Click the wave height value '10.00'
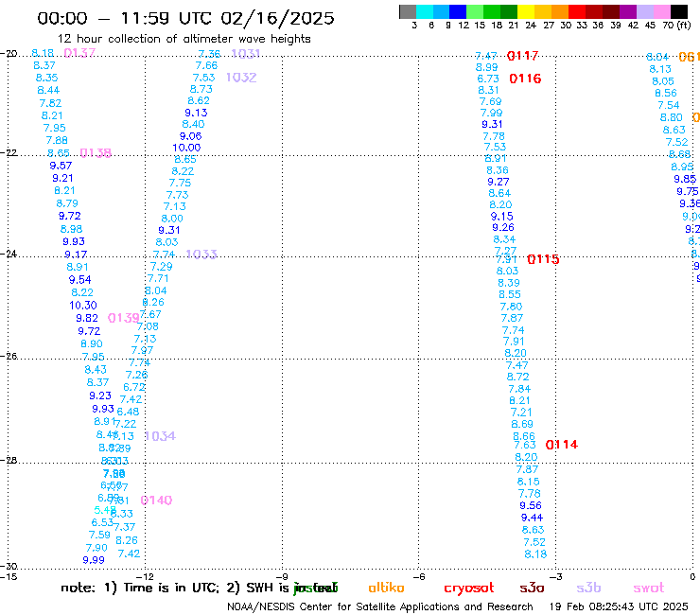700x615 pixels. click(186, 148)
